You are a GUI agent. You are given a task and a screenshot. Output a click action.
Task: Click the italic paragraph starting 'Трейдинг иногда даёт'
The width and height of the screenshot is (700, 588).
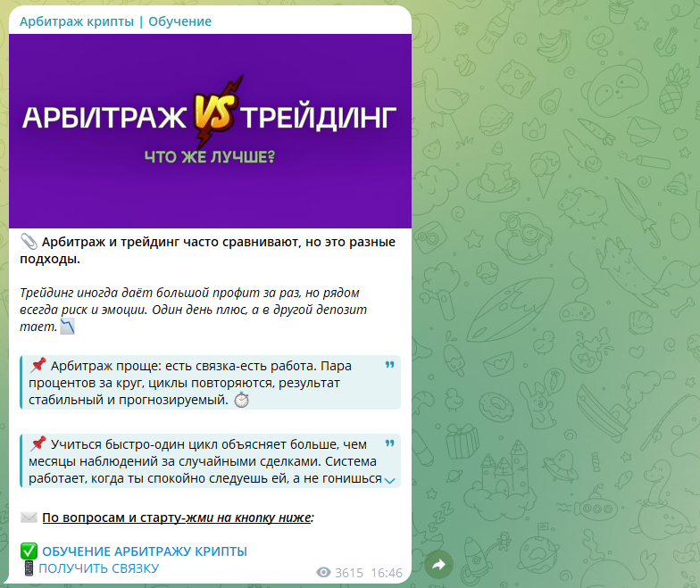point(193,310)
